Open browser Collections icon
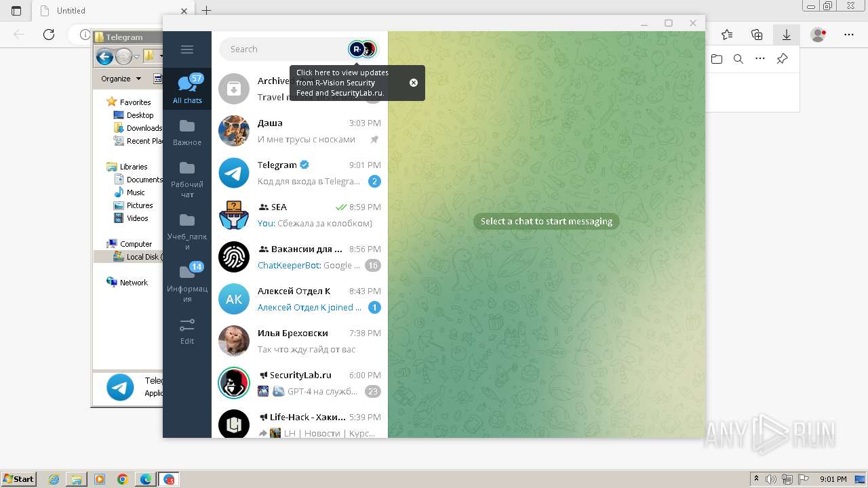Viewport: 868px width, 488px height. point(757,35)
